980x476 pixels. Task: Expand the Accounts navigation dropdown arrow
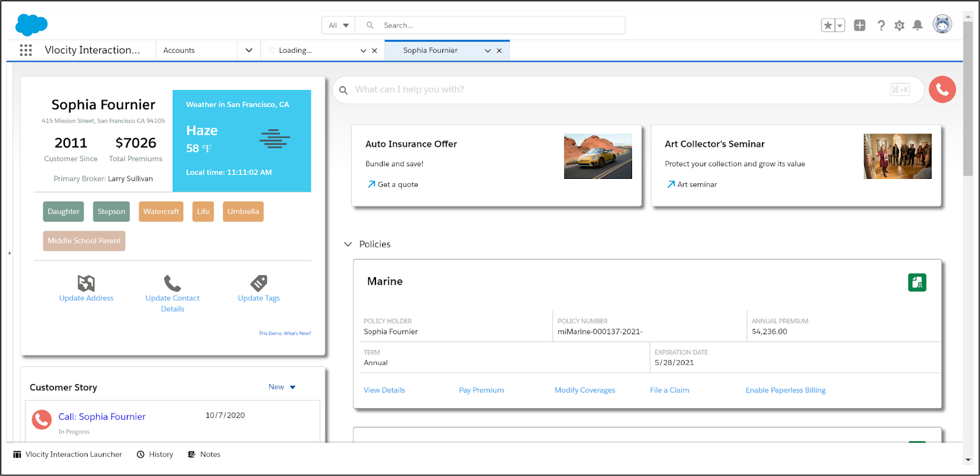tap(249, 50)
